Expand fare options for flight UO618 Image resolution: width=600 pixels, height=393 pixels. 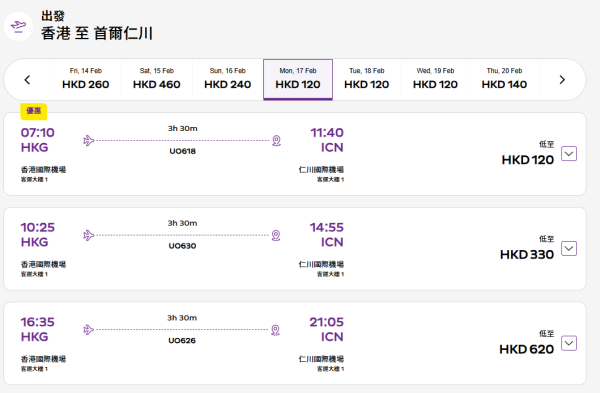(x=569, y=154)
